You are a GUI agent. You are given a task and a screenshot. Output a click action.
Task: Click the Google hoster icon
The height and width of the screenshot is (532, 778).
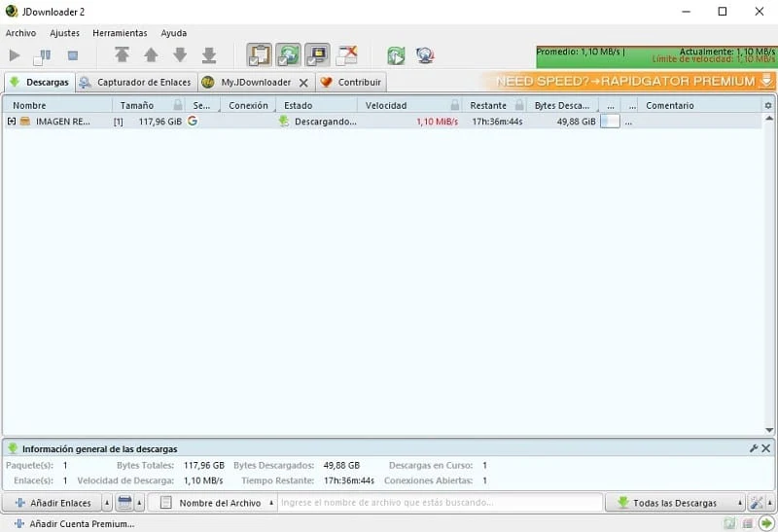pos(193,121)
